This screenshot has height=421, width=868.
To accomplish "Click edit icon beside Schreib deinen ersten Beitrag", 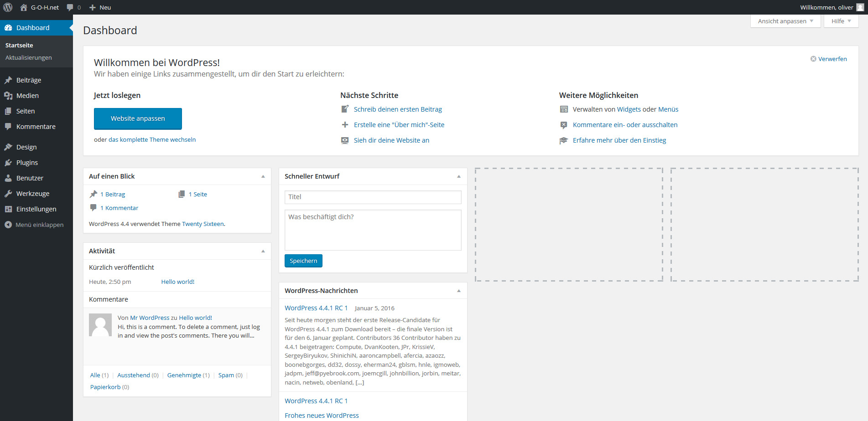I will click(x=345, y=109).
